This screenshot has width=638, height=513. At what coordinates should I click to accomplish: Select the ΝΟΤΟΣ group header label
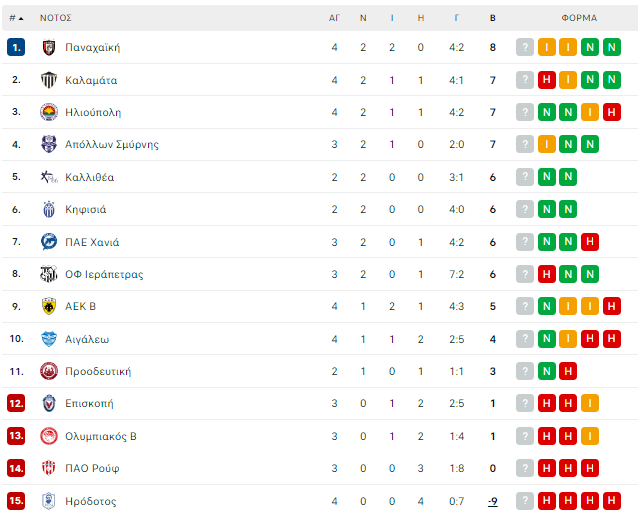(56, 18)
